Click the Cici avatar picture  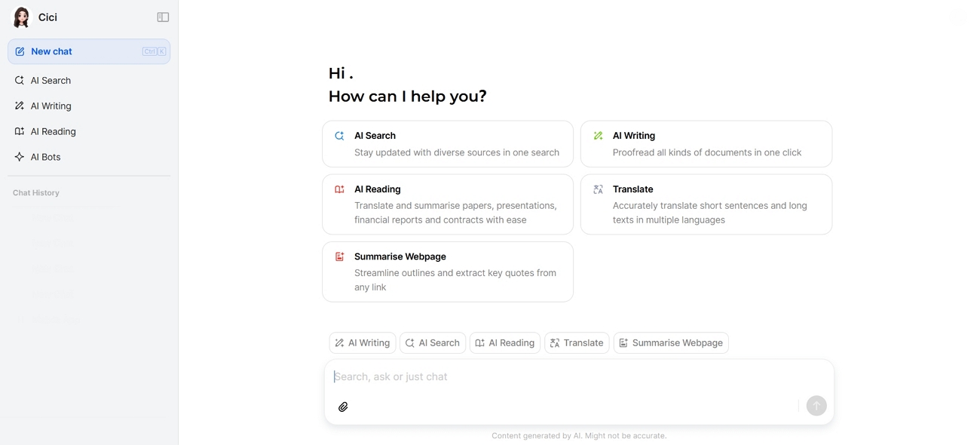coord(22,17)
